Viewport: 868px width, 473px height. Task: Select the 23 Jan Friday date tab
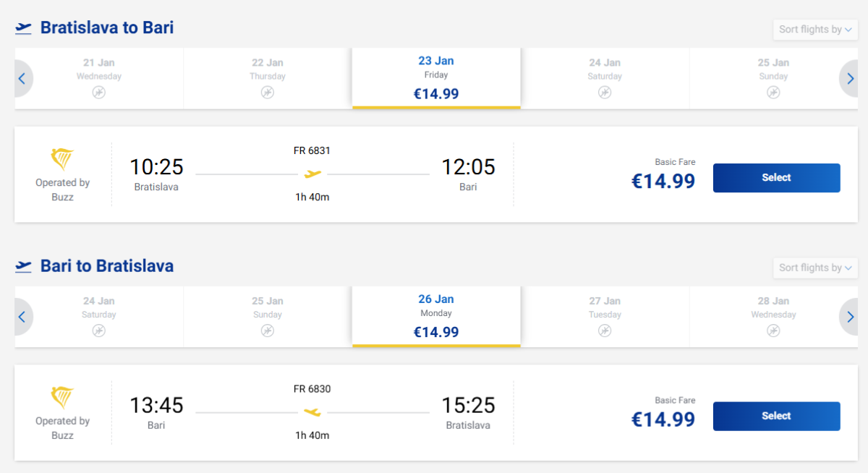click(436, 78)
